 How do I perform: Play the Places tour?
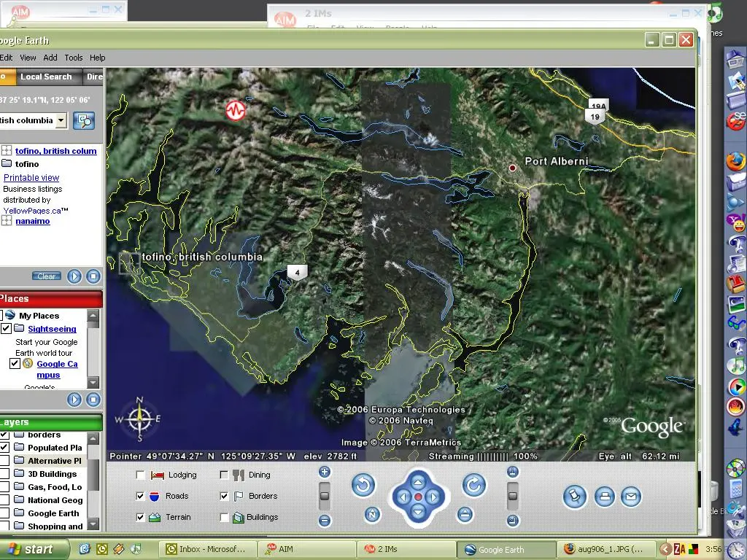(74, 400)
